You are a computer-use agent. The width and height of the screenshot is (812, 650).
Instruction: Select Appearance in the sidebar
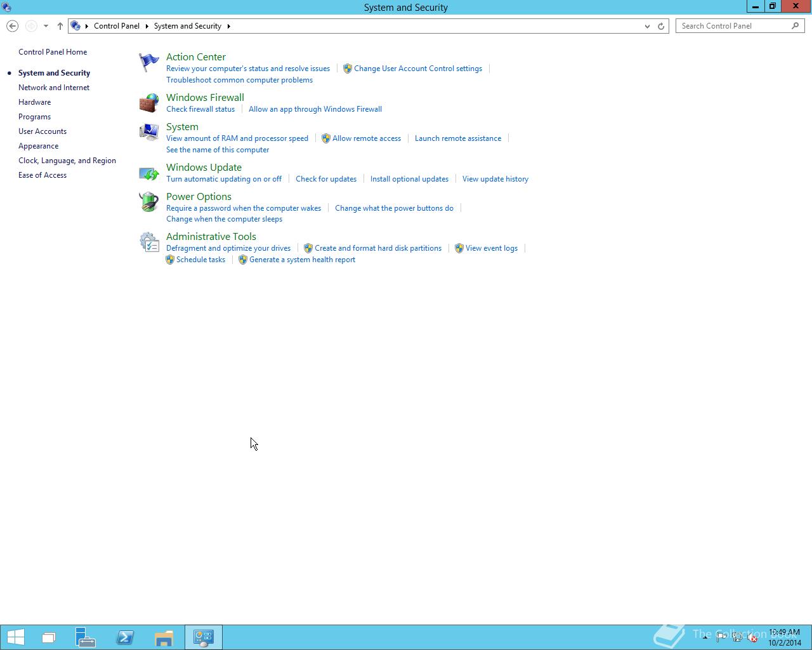(39, 146)
